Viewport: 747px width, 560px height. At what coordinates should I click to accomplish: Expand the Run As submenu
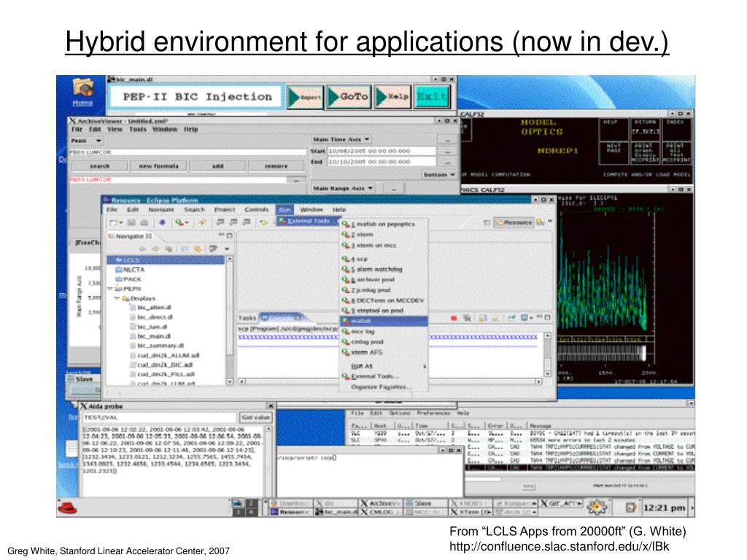(x=384, y=366)
